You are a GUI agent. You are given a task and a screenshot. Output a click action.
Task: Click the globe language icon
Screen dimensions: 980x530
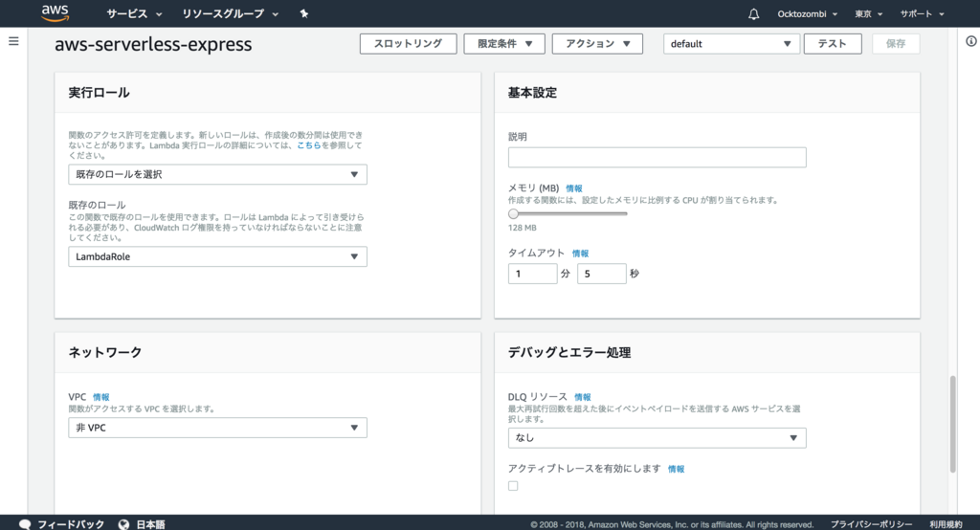pyautogui.click(x=123, y=524)
